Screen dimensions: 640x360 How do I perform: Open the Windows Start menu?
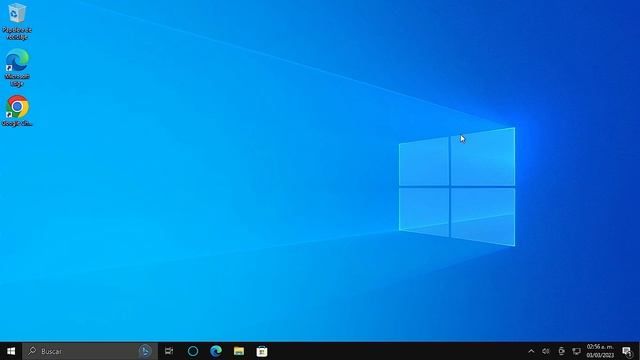[x=11, y=351]
